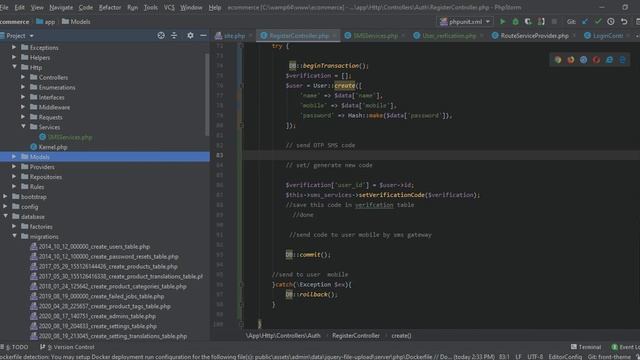Open the Terminal tool window

pyautogui.click(x=586, y=347)
